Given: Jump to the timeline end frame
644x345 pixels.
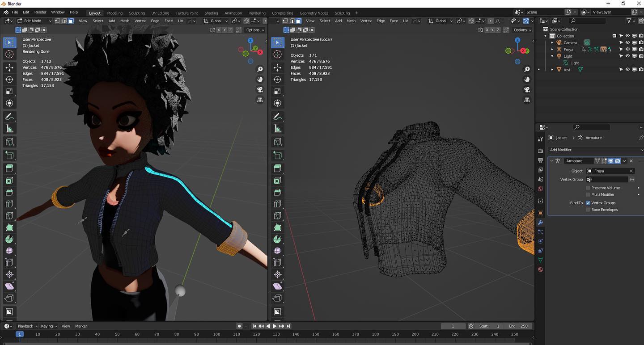Looking at the screenshot, I should click(288, 326).
